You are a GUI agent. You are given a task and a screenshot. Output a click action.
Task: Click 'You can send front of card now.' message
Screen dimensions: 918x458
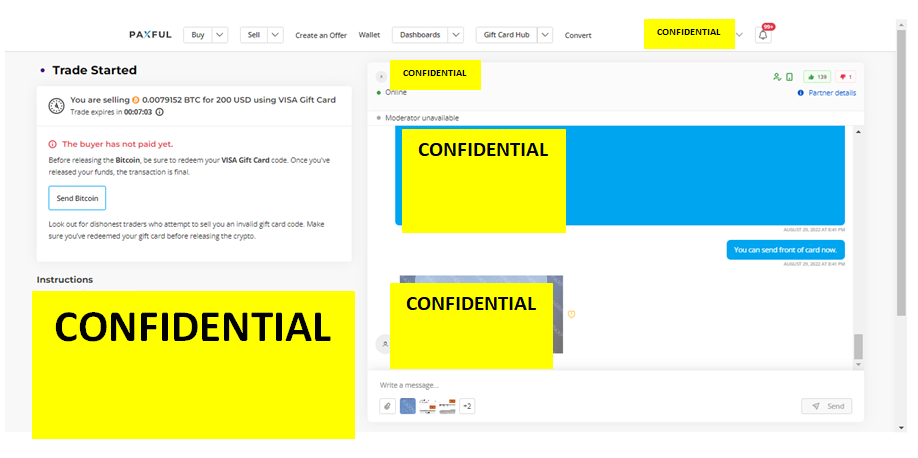[x=786, y=249]
